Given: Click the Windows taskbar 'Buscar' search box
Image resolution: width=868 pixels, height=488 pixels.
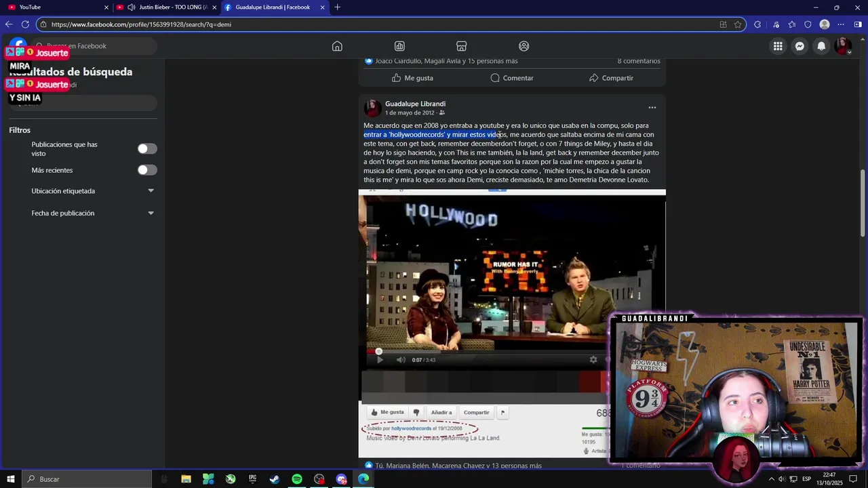Looking at the screenshot, I should 86,479.
